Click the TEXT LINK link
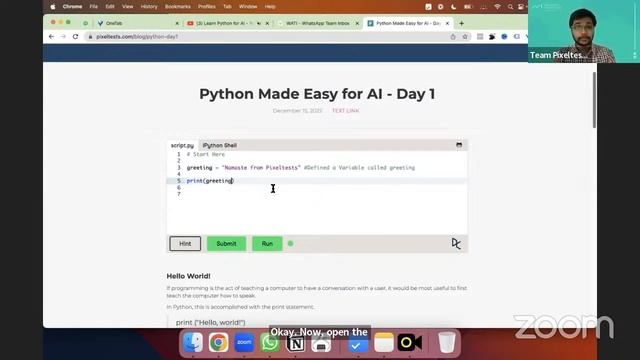Screen dimensions: 640x360 click(346, 111)
